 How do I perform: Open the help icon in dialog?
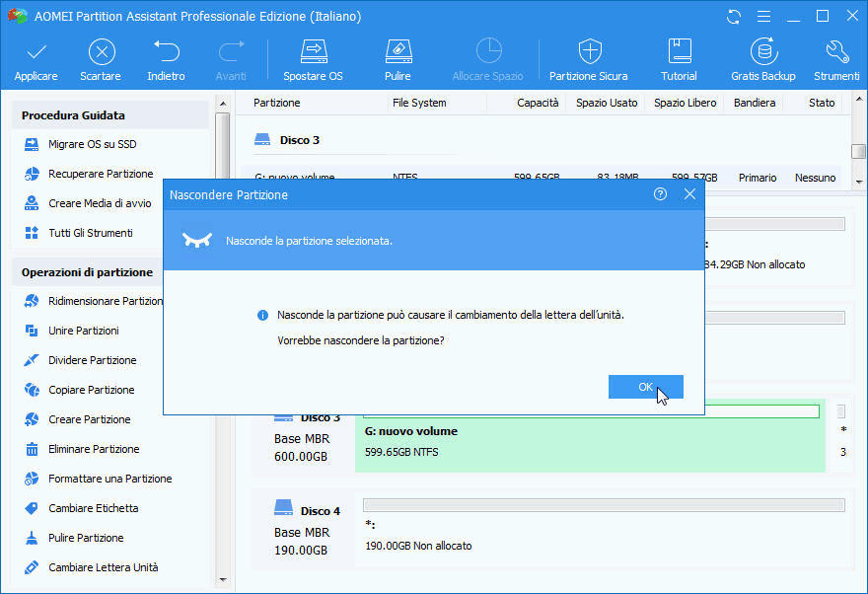[661, 194]
